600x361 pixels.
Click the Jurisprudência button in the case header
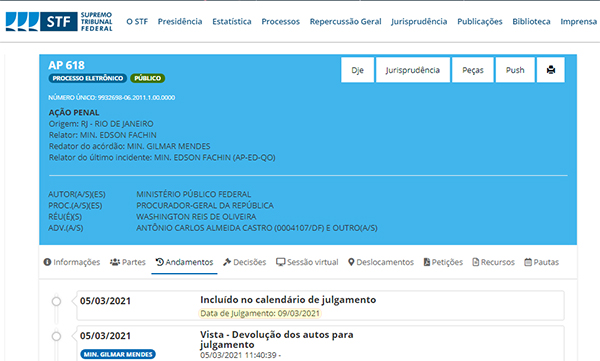click(x=413, y=70)
